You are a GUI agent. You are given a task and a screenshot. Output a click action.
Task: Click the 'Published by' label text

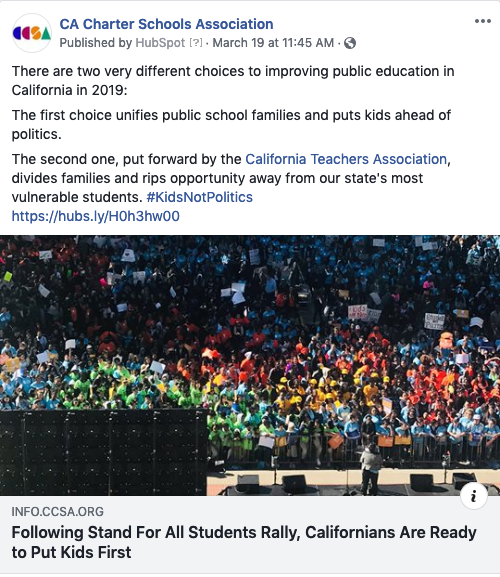[96, 43]
